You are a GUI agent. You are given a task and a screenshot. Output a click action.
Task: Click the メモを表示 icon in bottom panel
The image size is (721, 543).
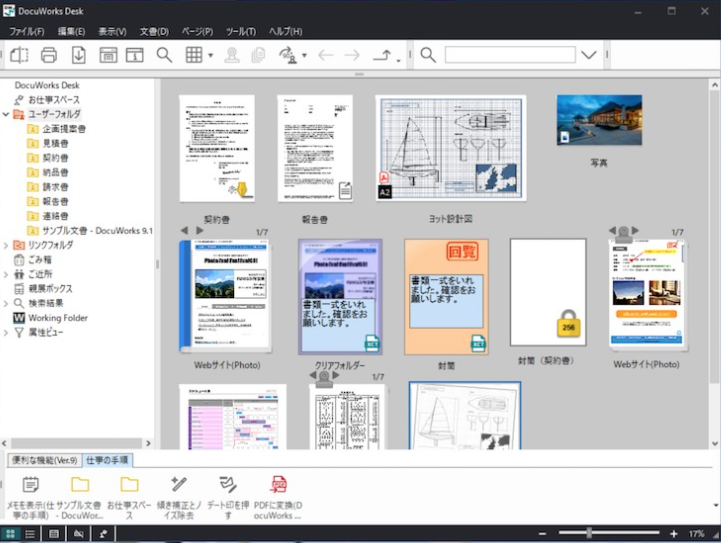(31, 485)
